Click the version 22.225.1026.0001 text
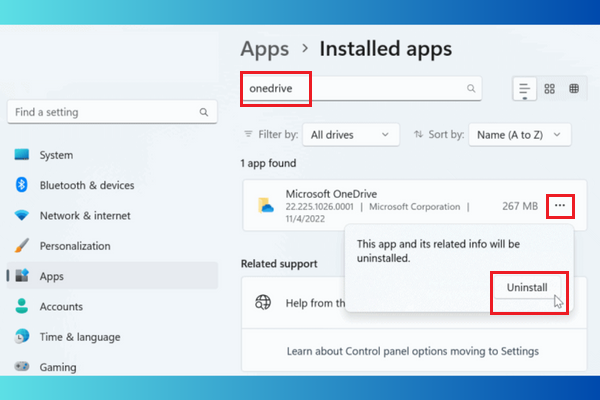The height and width of the screenshot is (400, 600). (320, 207)
